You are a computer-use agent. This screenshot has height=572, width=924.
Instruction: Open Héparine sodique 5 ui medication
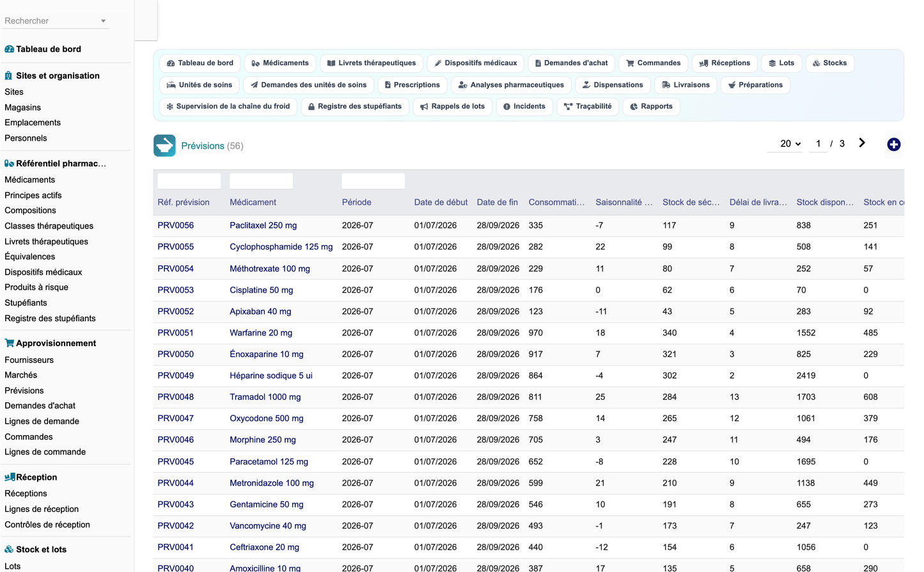click(x=271, y=376)
